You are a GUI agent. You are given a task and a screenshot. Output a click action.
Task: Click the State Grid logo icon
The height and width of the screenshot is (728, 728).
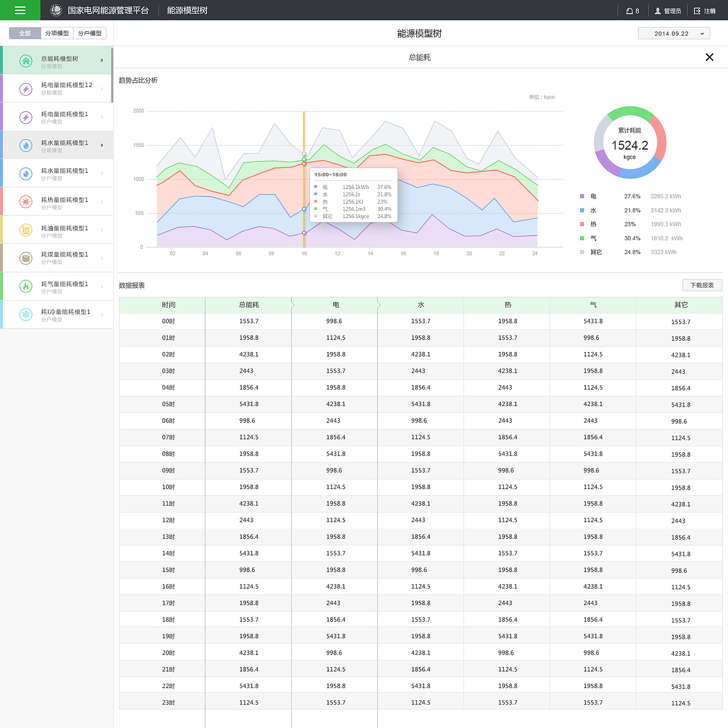click(x=56, y=10)
